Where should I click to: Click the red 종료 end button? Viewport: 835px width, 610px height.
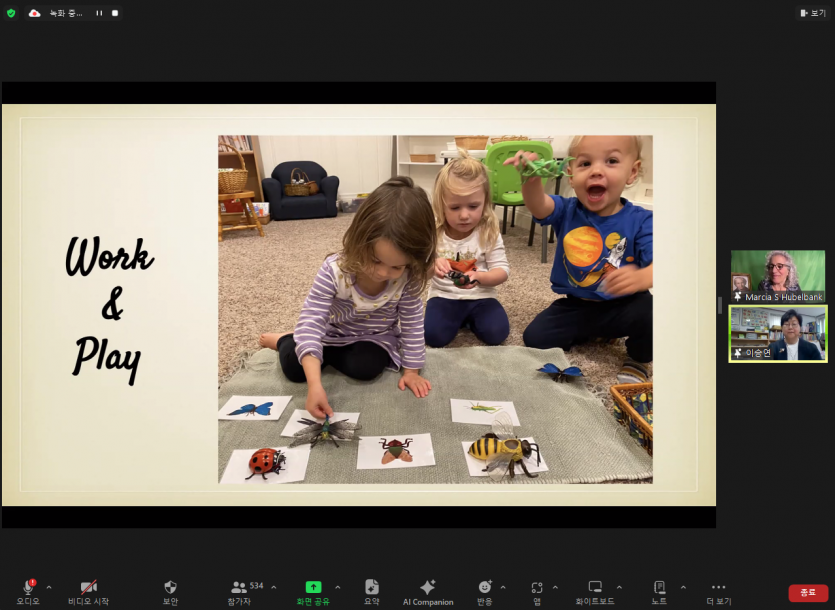(808, 593)
